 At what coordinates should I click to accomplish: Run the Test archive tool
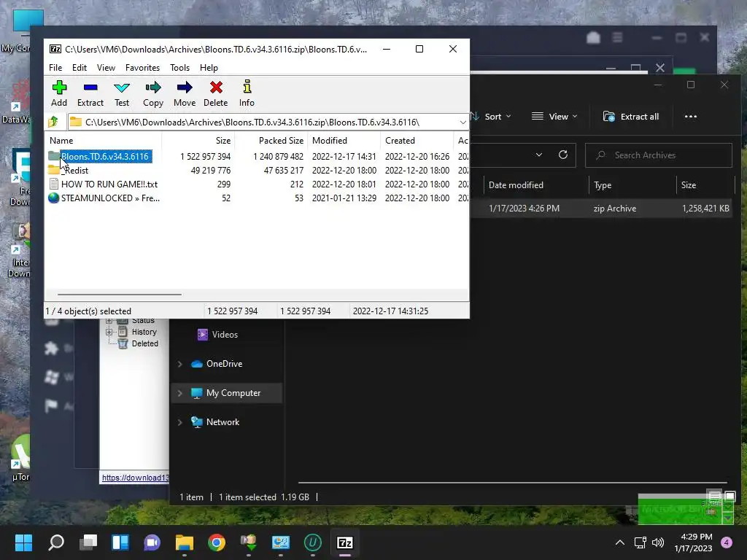pos(122,93)
